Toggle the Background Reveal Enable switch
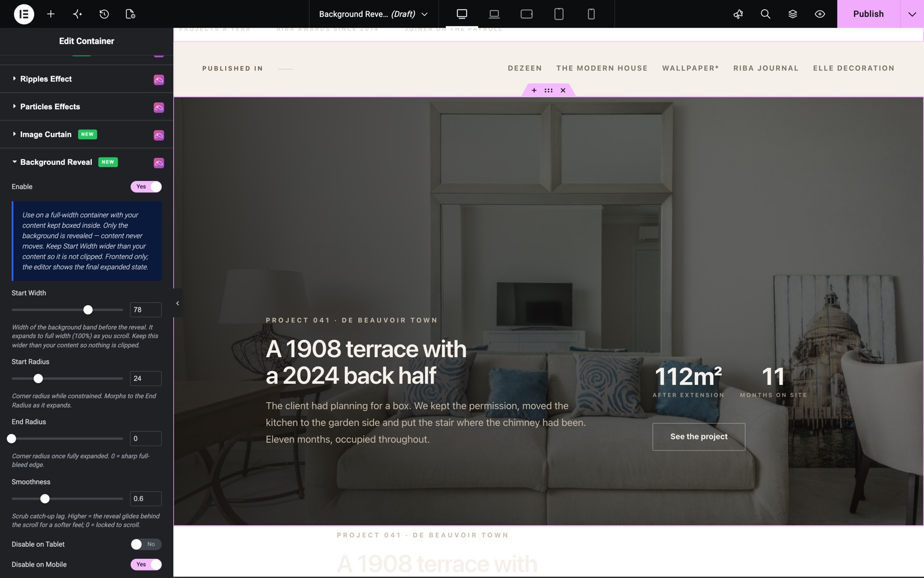This screenshot has width=924, height=578. [146, 187]
